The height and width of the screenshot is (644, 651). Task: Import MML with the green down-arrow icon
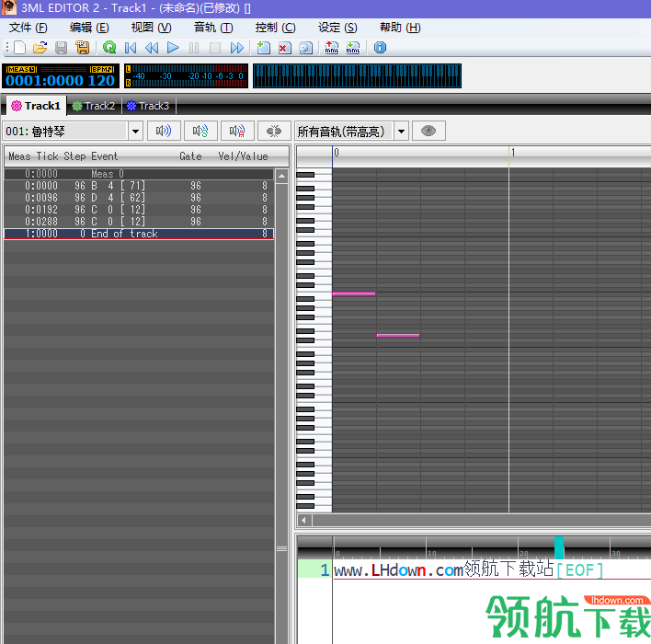353,48
